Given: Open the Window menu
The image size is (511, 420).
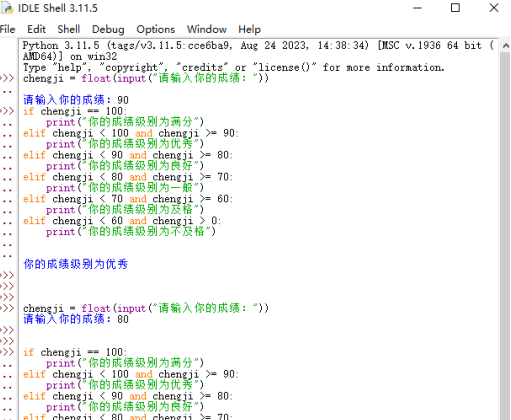Looking at the screenshot, I should [206, 29].
